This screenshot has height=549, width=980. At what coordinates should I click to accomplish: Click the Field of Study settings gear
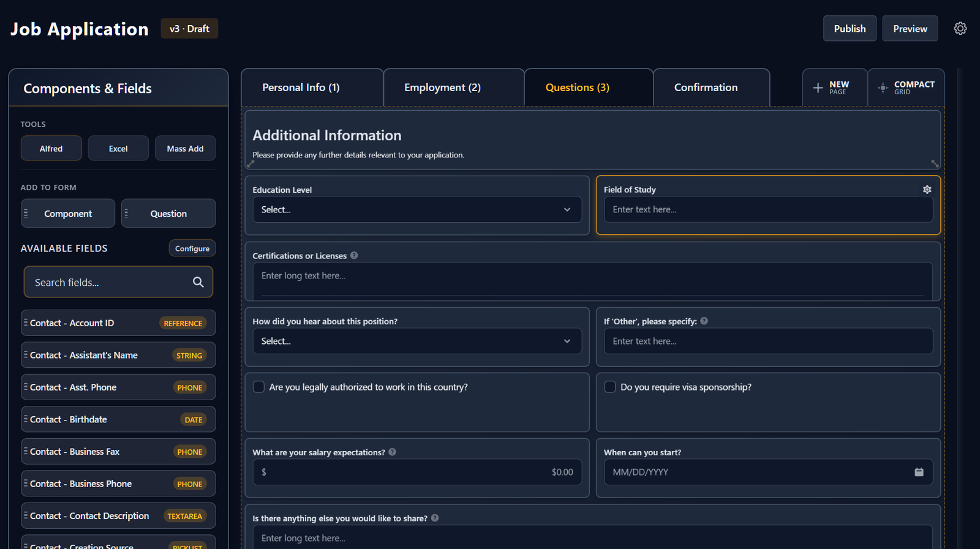927,190
